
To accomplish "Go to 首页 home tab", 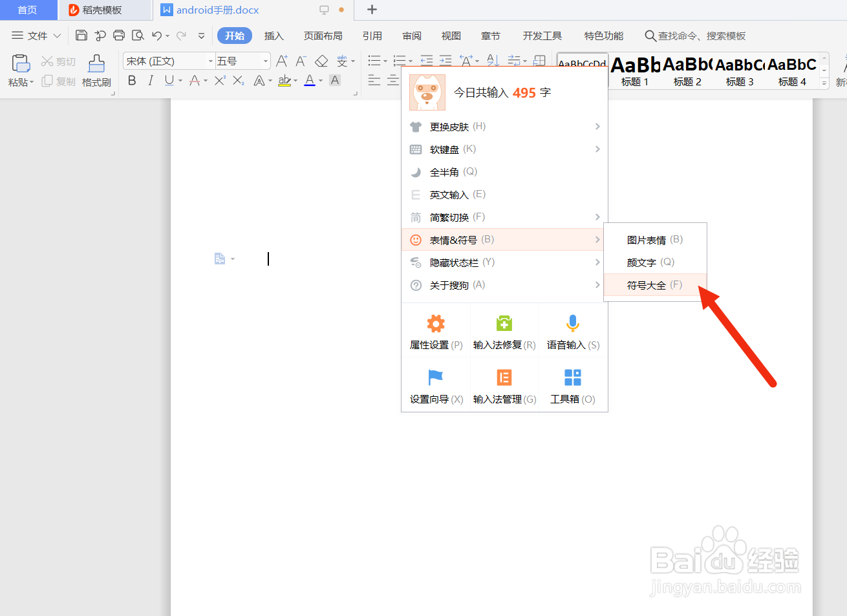I will 27,10.
